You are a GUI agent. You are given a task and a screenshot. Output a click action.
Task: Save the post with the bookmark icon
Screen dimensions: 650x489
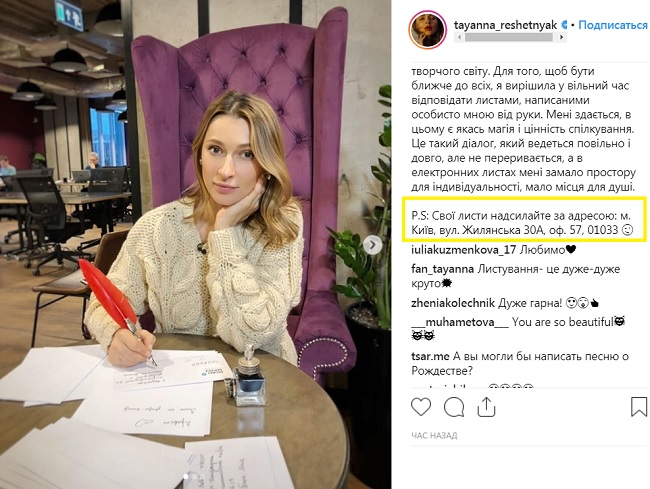point(639,407)
